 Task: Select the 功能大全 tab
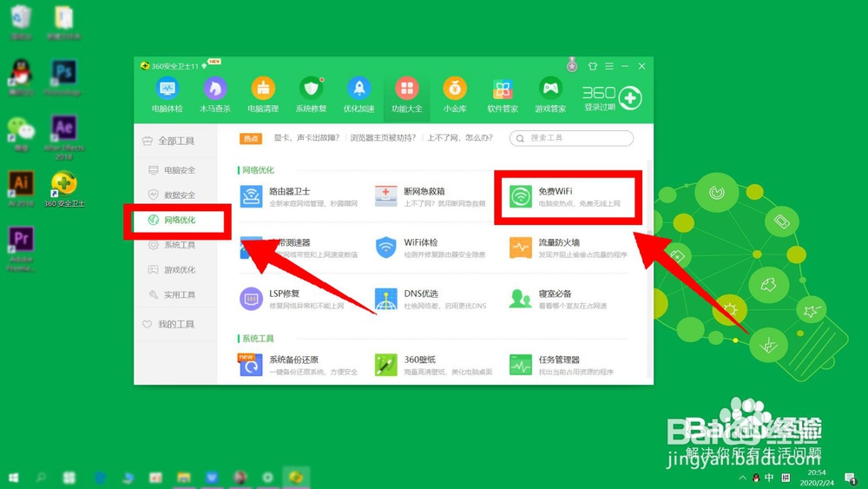[x=407, y=96]
